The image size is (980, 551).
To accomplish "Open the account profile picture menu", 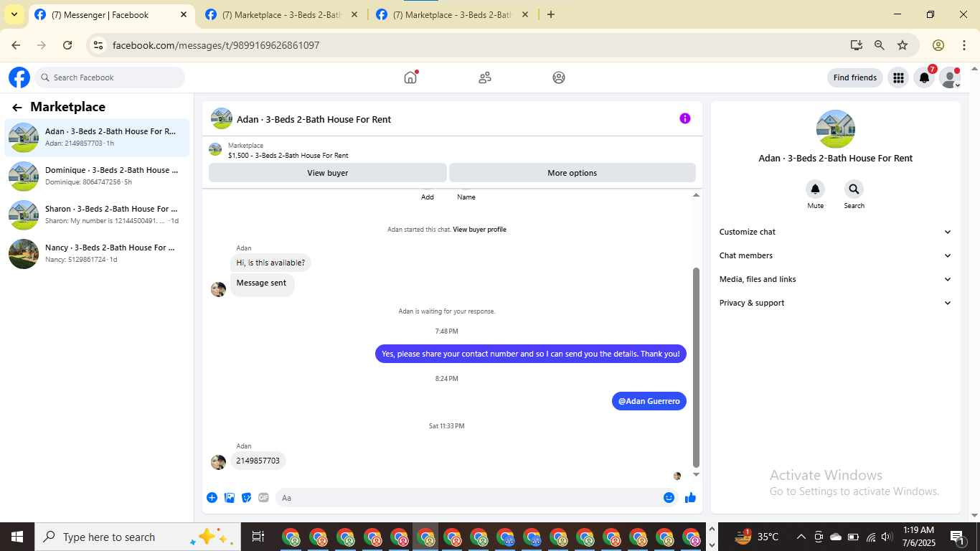I will [x=950, y=77].
